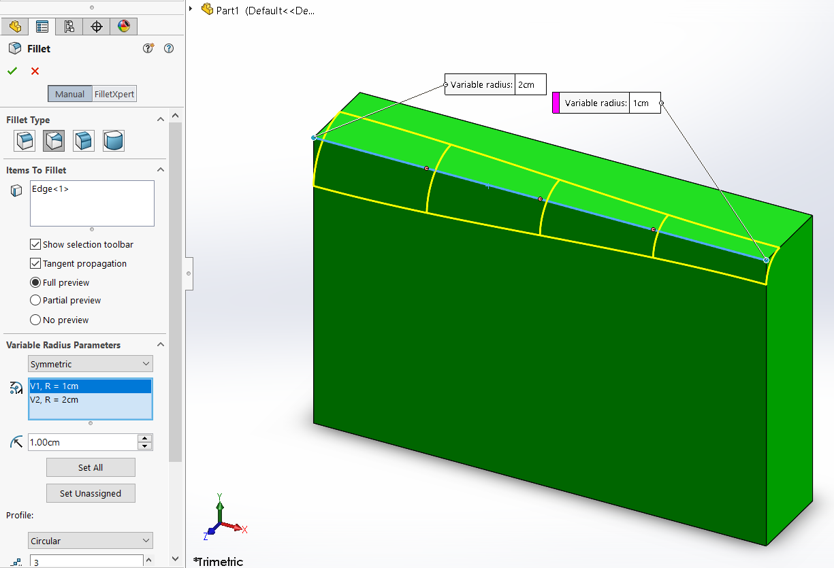Open the DisplayManager color wheel tab
This screenshot has height=568, width=834.
(x=124, y=27)
